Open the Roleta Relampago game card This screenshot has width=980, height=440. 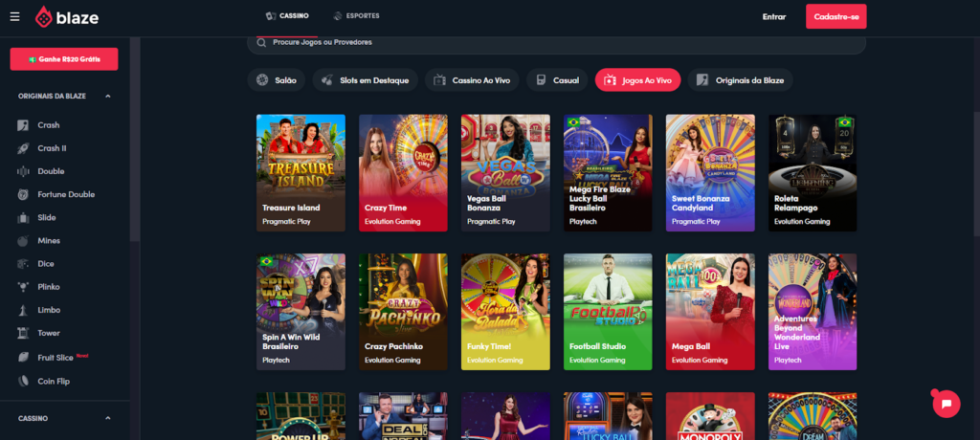pos(813,173)
